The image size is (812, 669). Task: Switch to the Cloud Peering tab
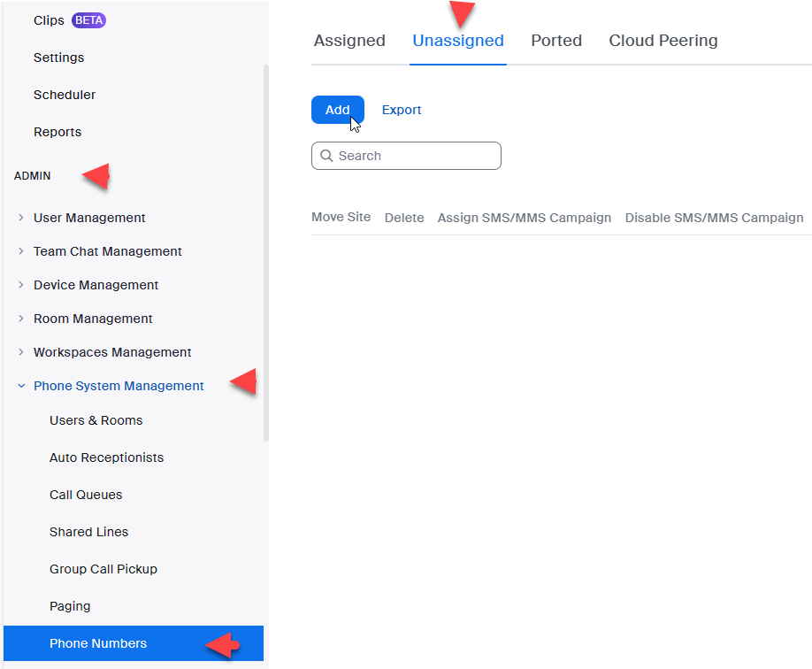[663, 41]
